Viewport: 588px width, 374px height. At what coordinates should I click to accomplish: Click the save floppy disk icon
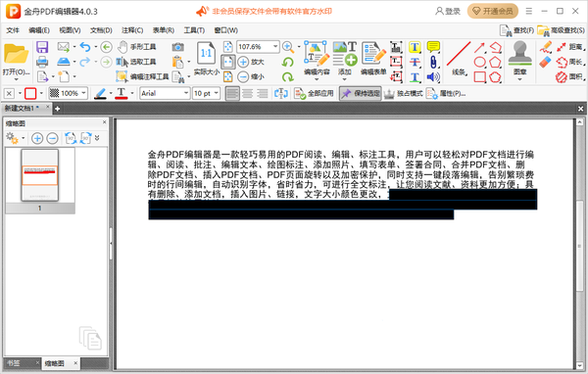click(x=42, y=47)
